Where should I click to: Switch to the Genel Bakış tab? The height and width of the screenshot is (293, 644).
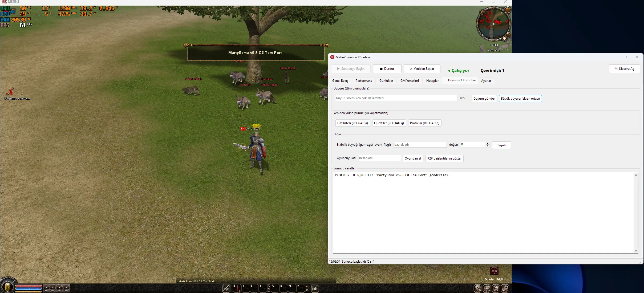(x=340, y=81)
